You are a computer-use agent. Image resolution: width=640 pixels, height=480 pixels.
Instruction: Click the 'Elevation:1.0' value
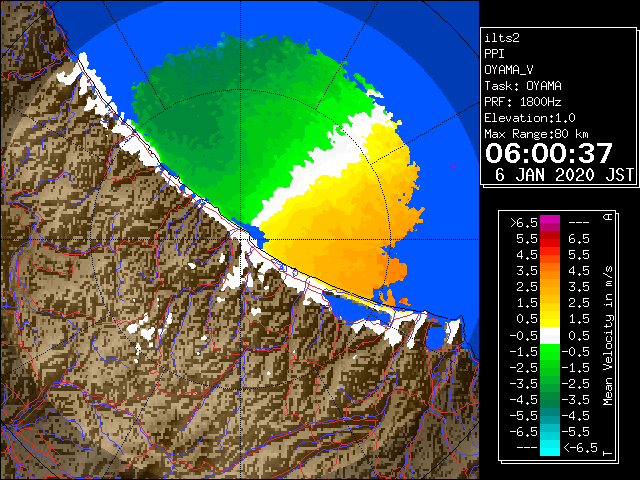click(530, 118)
